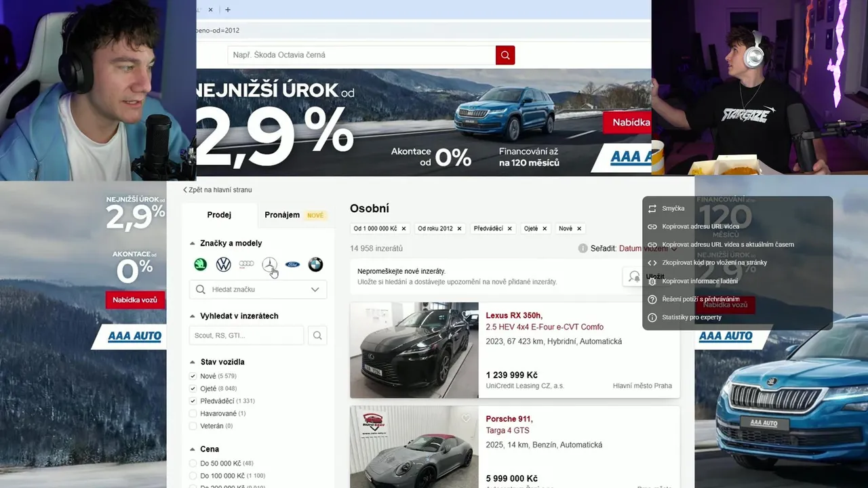Open the 'Porsche 911' listing title
868x488 pixels.
[509, 419]
